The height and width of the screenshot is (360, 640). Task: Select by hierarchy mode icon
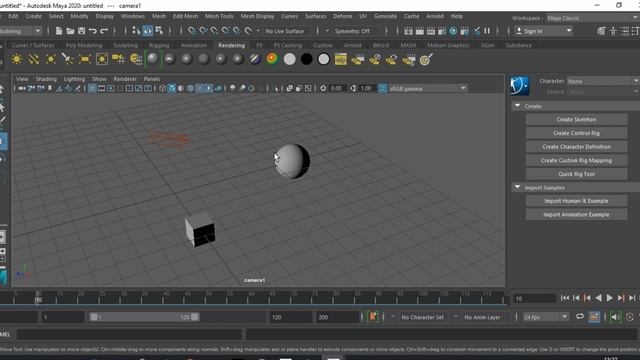(136, 31)
